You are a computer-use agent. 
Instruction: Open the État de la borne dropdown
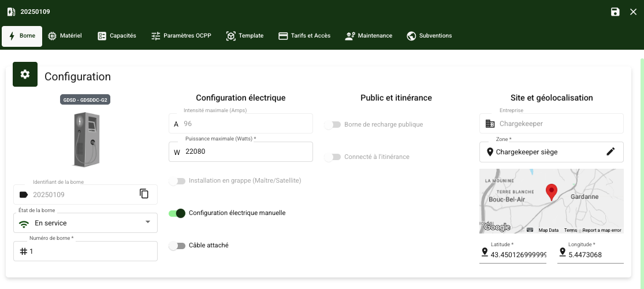[x=85, y=223]
